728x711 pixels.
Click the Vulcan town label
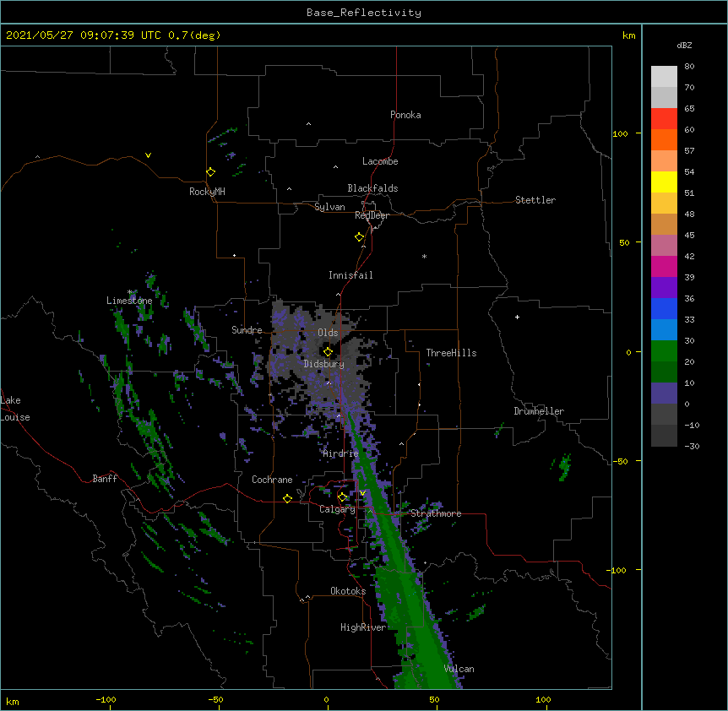click(459, 669)
